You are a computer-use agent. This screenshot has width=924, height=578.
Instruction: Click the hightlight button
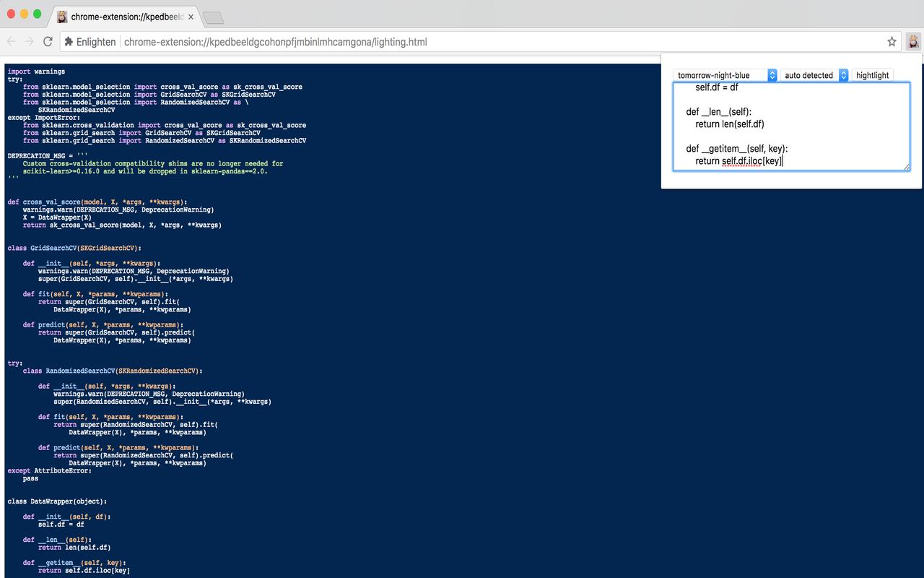872,75
